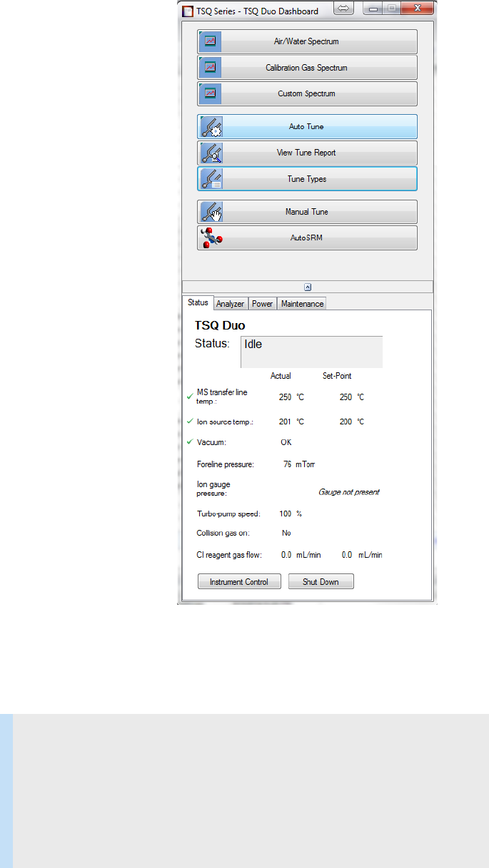This screenshot has height=868, width=489.
Task: Click the double-arrow icon in the title bar
Action: click(344, 9)
